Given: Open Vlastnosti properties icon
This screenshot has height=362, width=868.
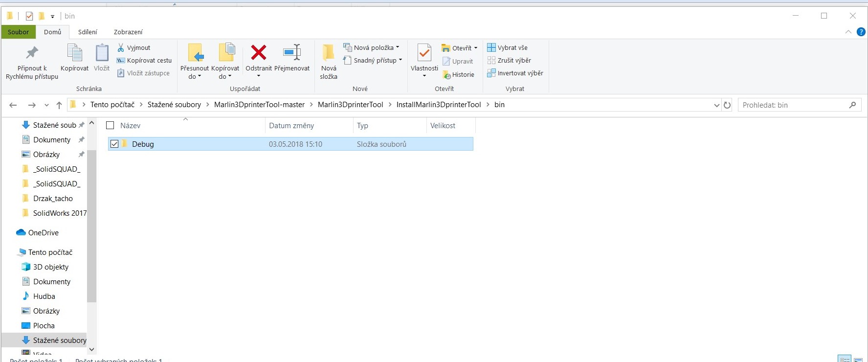Looking at the screenshot, I should 424,53.
